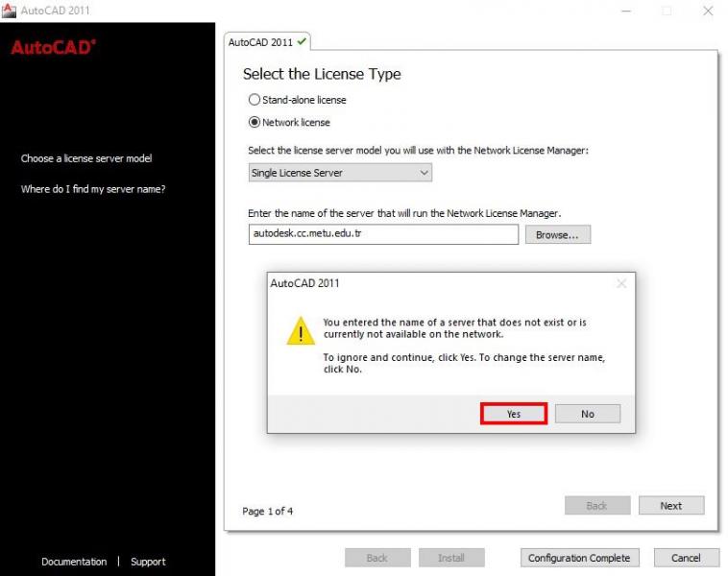This screenshot has height=576, width=728.
Task: Open the Documentation link
Action: tap(74, 562)
